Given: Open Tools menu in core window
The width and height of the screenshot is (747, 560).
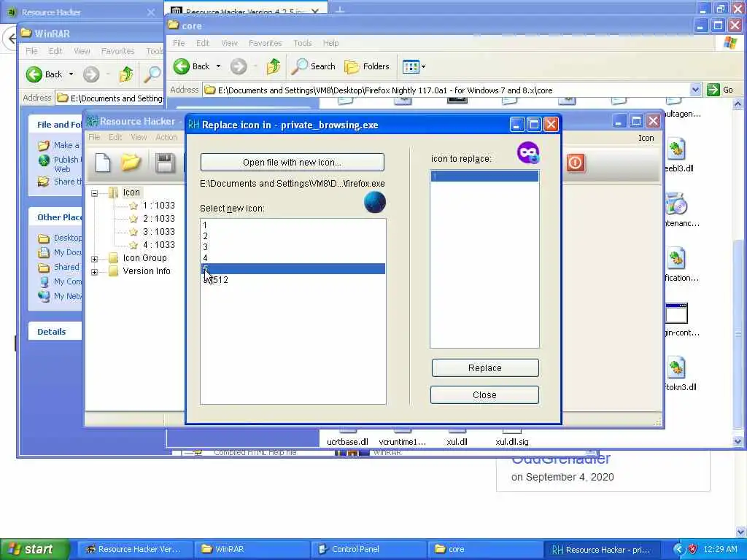Looking at the screenshot, I should coord(303,43).
